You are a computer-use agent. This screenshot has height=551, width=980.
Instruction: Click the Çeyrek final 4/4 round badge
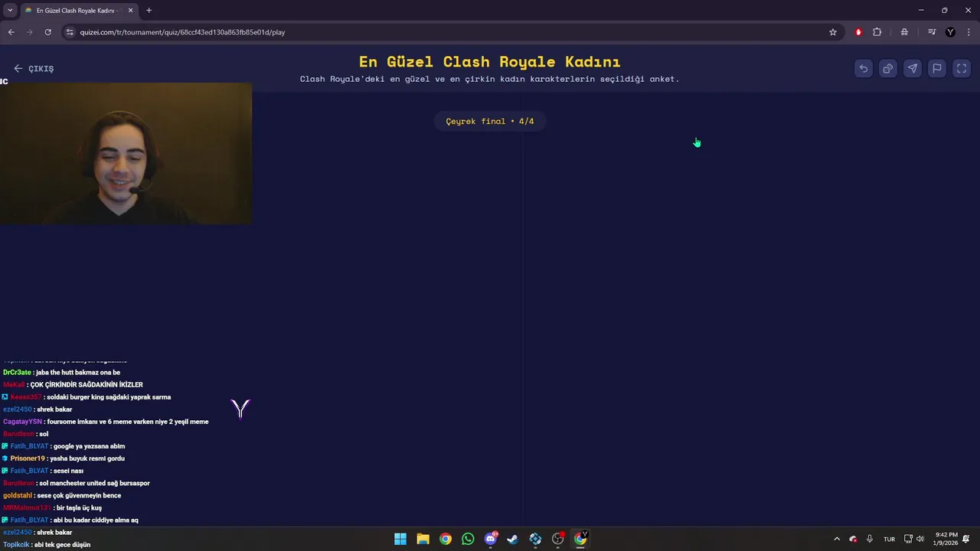[490, 121]
